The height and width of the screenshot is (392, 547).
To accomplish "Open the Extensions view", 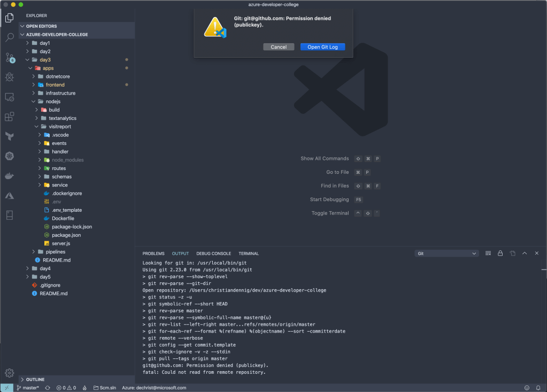I will tap(10, 117).
